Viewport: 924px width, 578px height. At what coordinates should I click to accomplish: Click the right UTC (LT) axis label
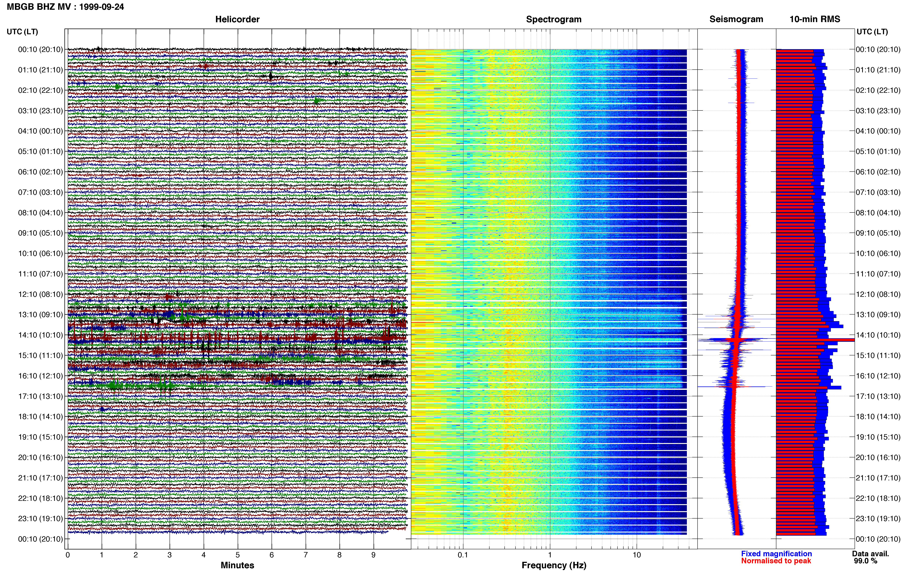pos(872,32)
